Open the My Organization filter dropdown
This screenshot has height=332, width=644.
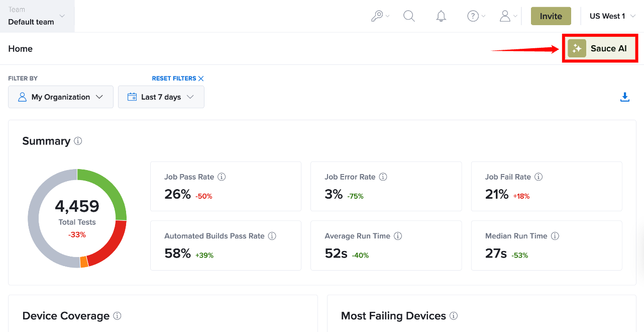coord(61,97)
